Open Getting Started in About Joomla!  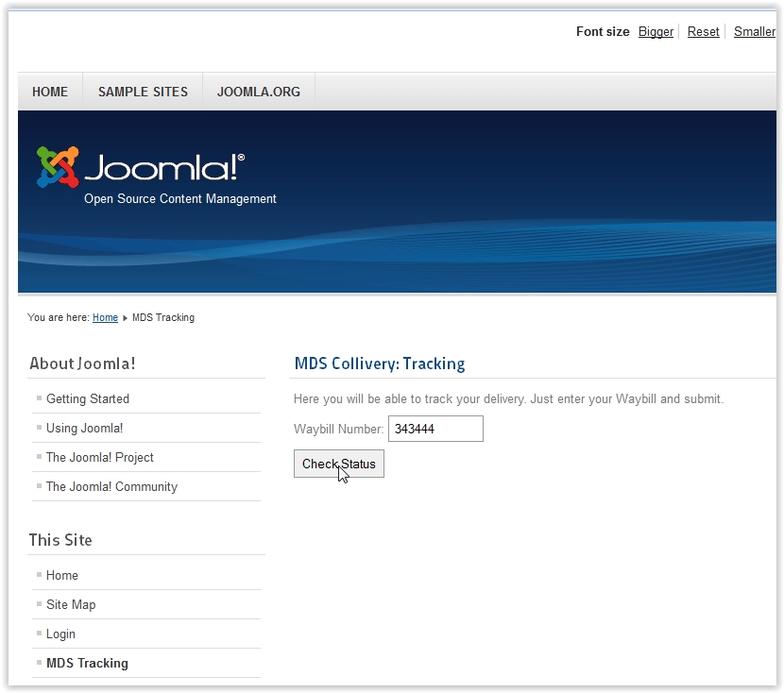[x=88, y=398]
